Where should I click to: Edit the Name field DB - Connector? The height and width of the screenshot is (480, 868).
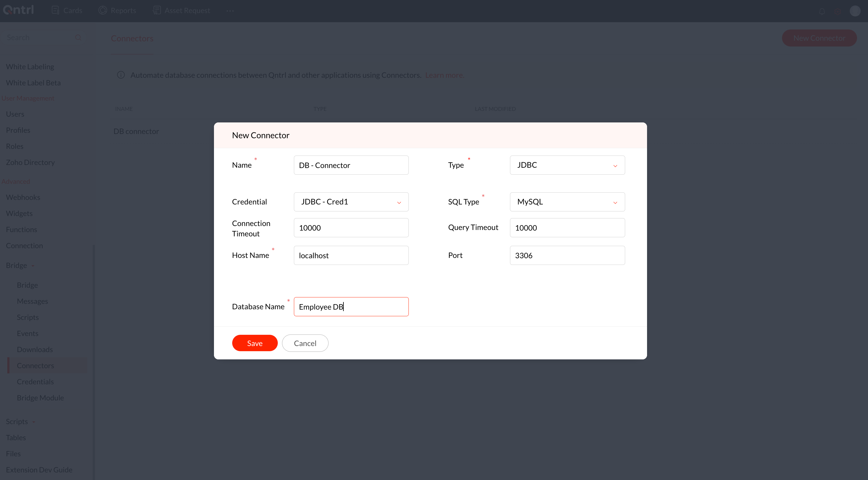click(x=351, y=165)
